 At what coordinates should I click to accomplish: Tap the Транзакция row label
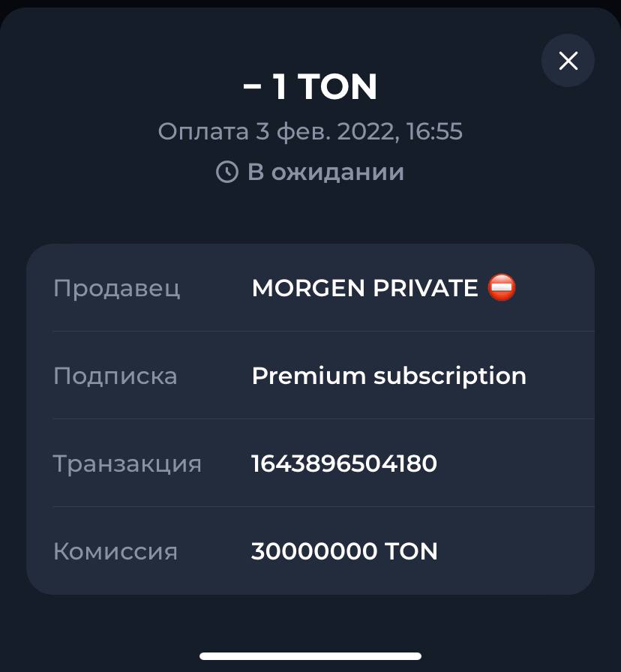point(127,464)
